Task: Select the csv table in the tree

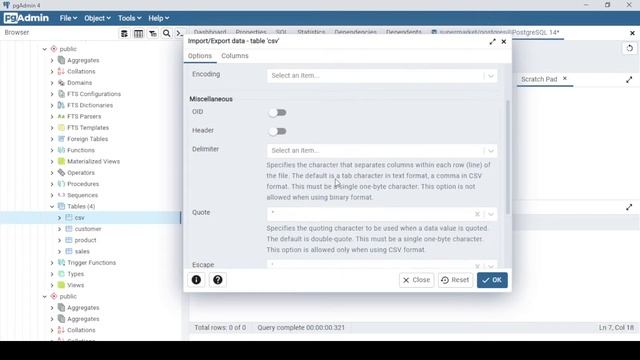Action: 79,218
